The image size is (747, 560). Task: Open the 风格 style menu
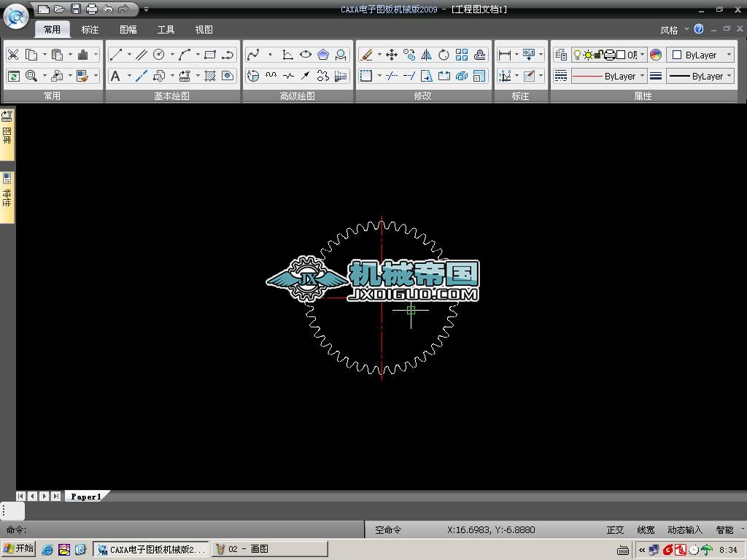(x=674, y=30)
